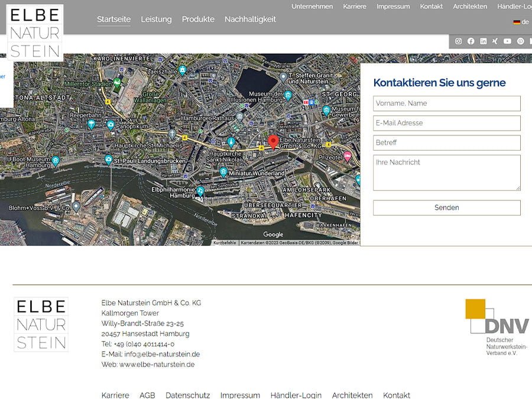Select the red Elbe Naturstein map marker
This screenshot has width=532, height=399.
coord(273,142)
